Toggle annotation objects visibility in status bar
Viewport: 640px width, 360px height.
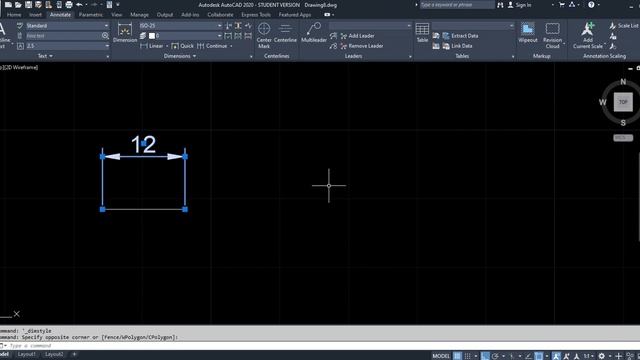(556, 356)
